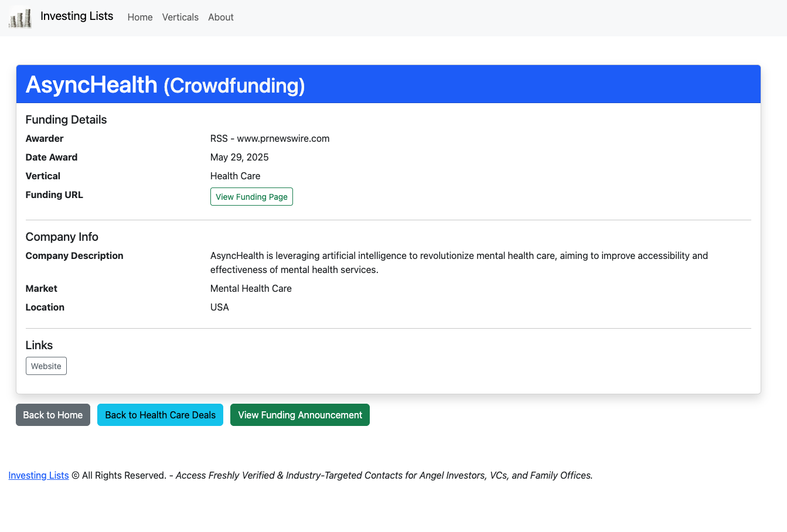Click the Company Description label
The width and height of the screenshot is (787, 532).
pyautogui.click(x=74, y=255)
